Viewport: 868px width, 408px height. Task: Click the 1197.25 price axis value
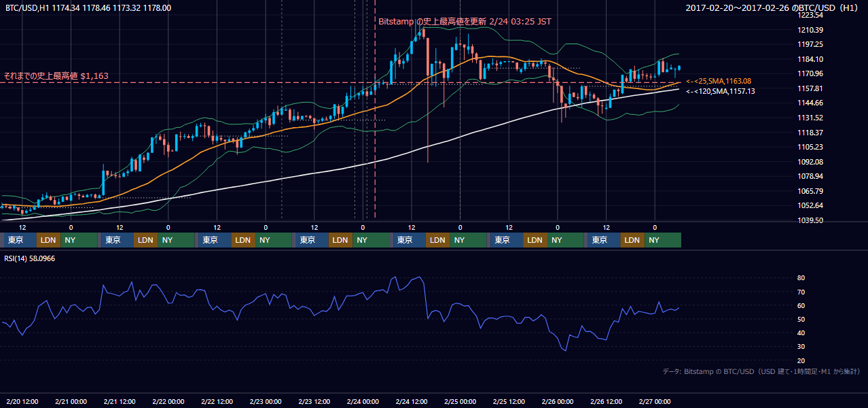pos(810,44)
